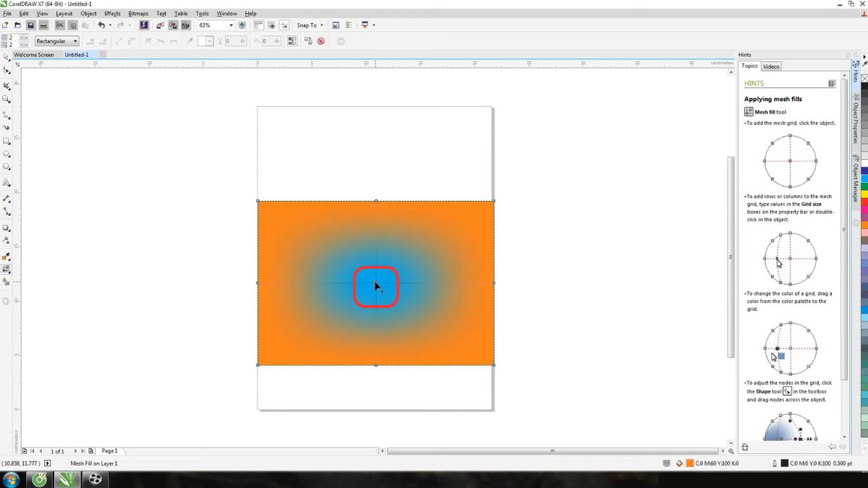Select the Smart Fill tool
This screenshot has width=868, height=488.
click(x=7, y=283)
